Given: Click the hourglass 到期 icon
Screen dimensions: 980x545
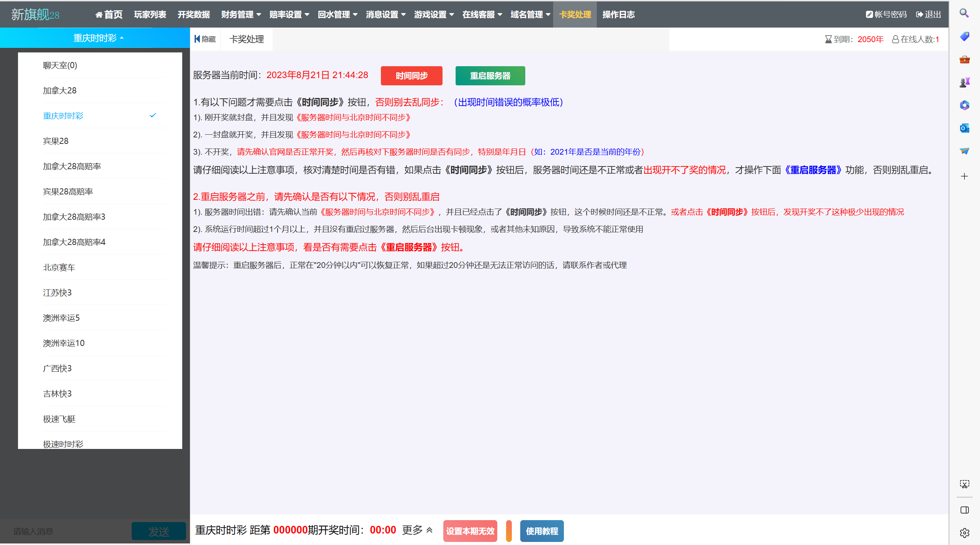Looking at the screenshot, I should point(828,39).
